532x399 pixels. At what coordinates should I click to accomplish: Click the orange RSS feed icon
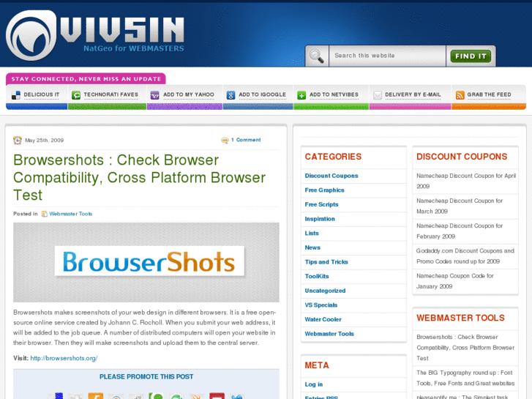pyautogui.click(x=460, y=95)
